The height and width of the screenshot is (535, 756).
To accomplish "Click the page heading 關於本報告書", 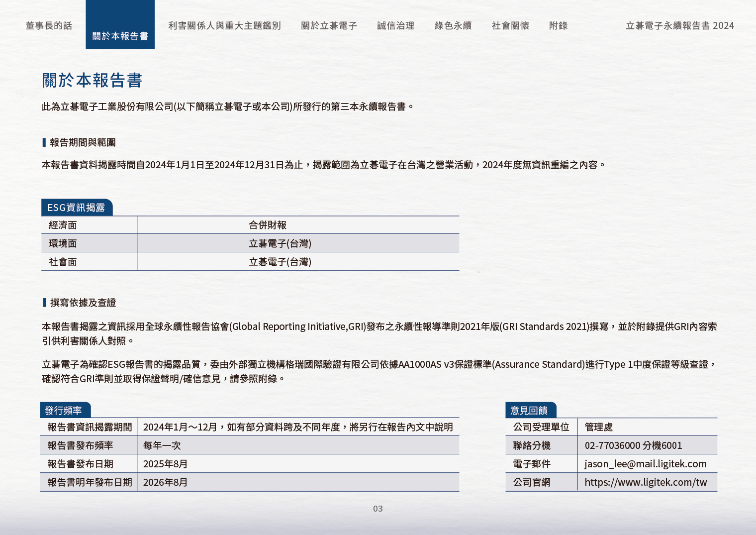I will point(92,80).
